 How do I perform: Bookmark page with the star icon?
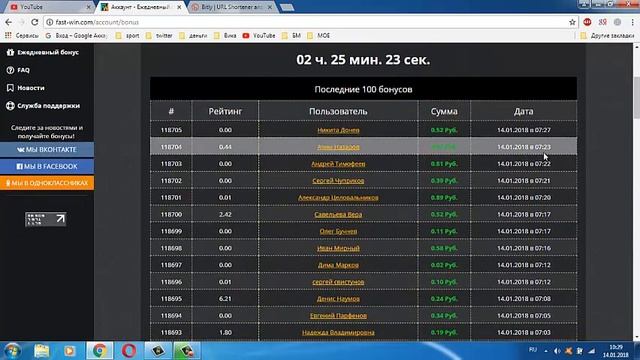pyautogui.click(x=572, y=22)
